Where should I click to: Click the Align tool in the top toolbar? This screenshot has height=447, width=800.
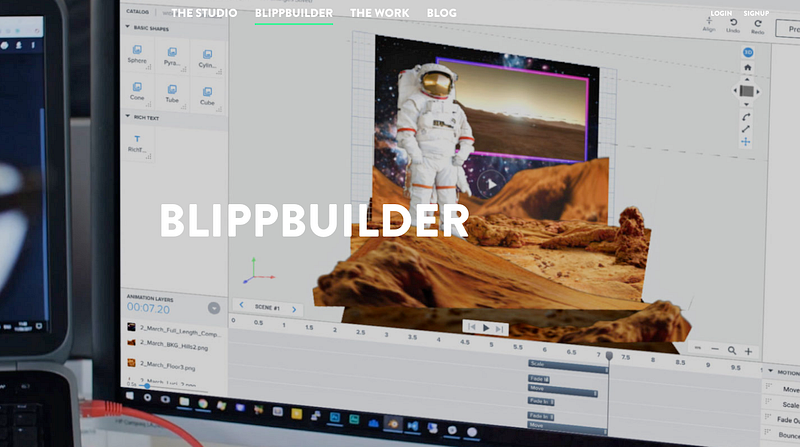(x=709, y=23)
